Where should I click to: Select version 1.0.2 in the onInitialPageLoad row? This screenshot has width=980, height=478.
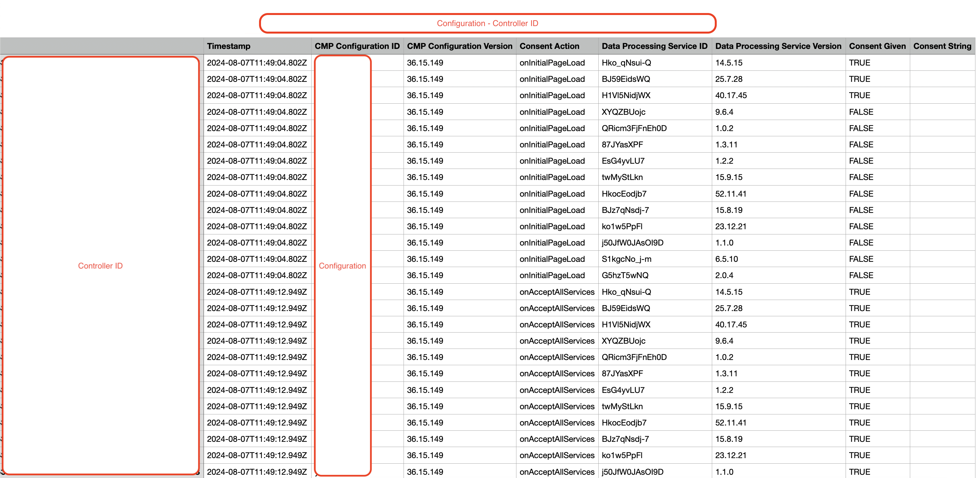[724, 128]
